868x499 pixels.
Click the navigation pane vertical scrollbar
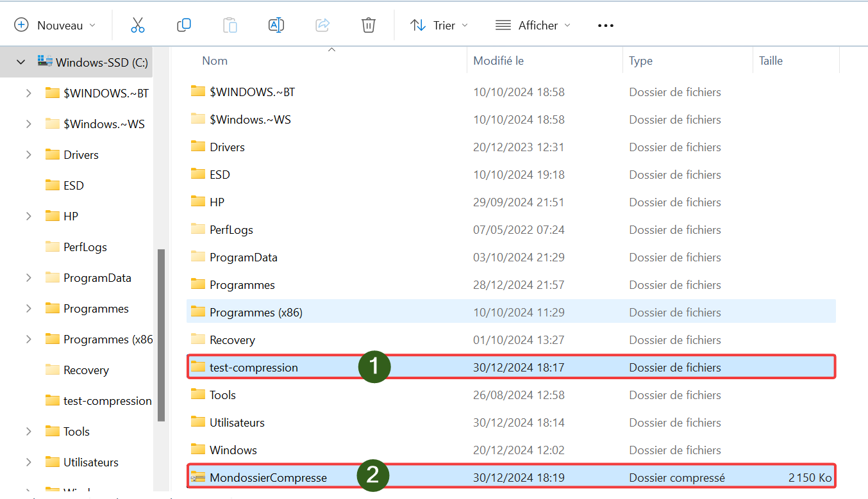(161, 334)
